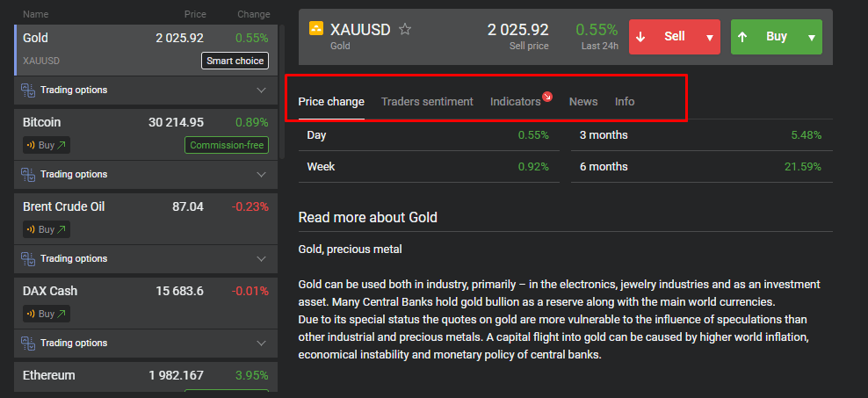Expand Brent Crude Oil trading options chevron
Image resolution: width=868 pixels, height=398 pixels.
pyautogui.click(x=261, y=259)
